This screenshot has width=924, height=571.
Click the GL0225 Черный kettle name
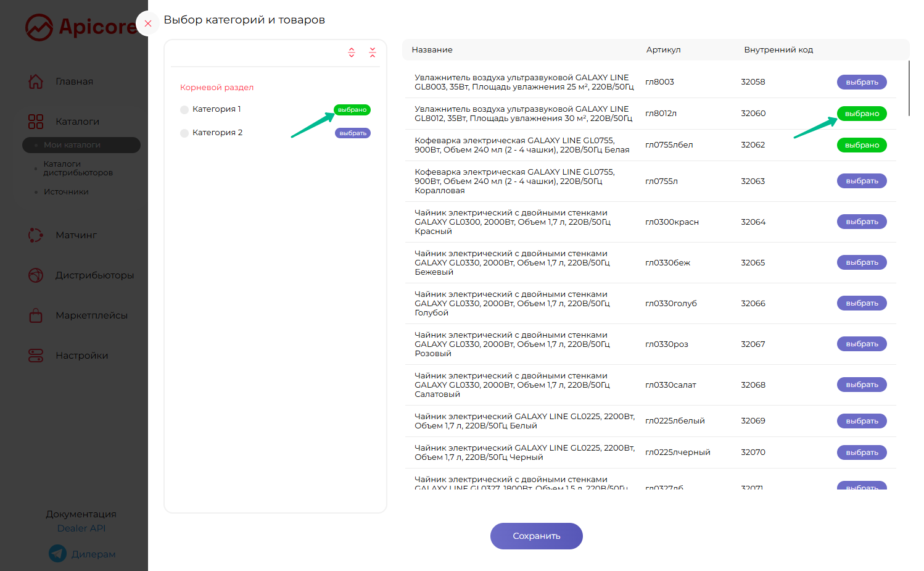525,452
